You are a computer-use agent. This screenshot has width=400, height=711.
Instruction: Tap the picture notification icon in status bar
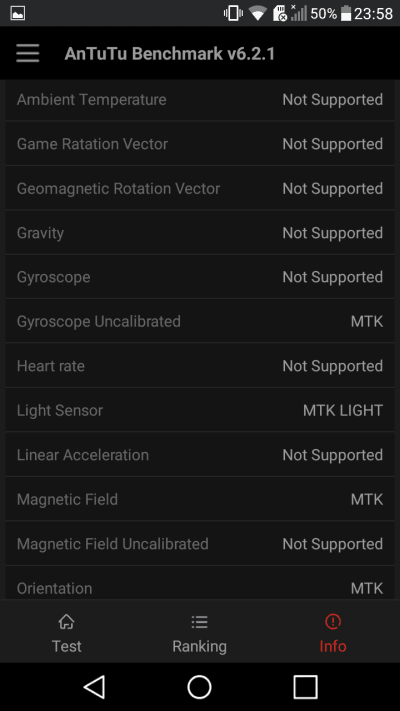tap(18, 13)
